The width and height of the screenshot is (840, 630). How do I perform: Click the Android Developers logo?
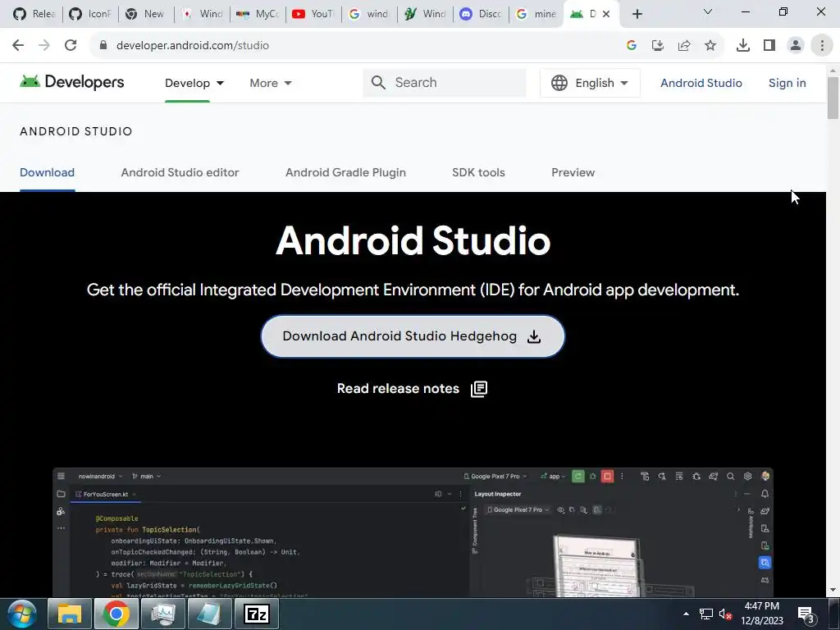click(x=72, y=82)
